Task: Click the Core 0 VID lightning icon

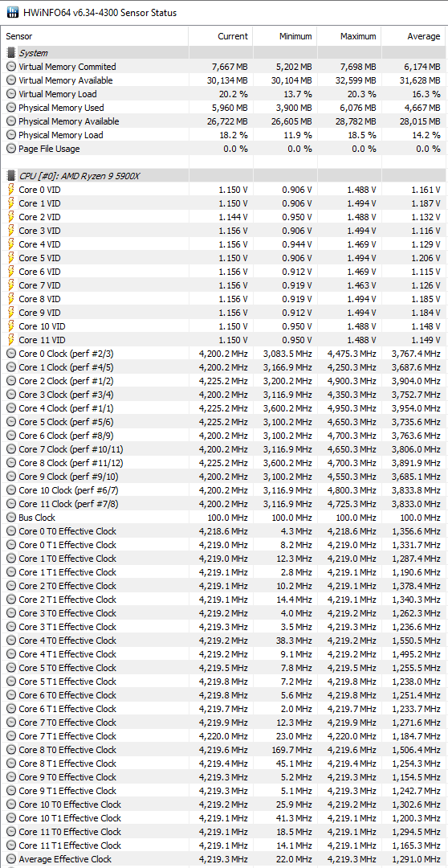Action: coord(11,190)
